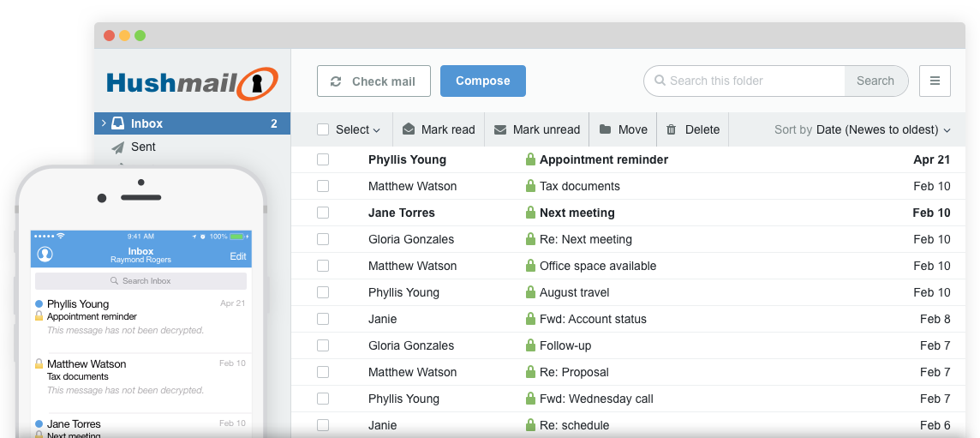Click the open envelope Mark read icon
Image resolution: width=980 pixels, height=438 pixels.
tap(408, 129)
